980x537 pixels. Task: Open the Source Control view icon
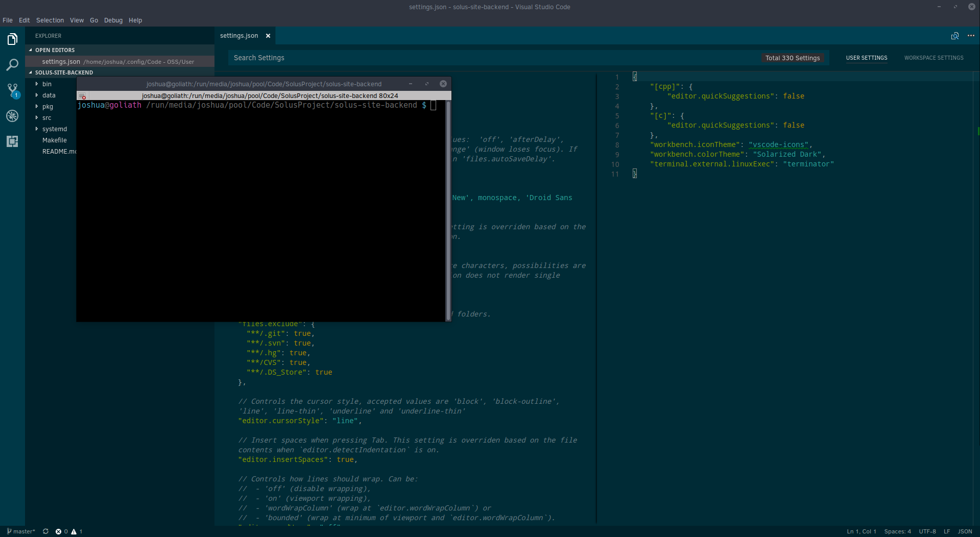tap(12, 91)
